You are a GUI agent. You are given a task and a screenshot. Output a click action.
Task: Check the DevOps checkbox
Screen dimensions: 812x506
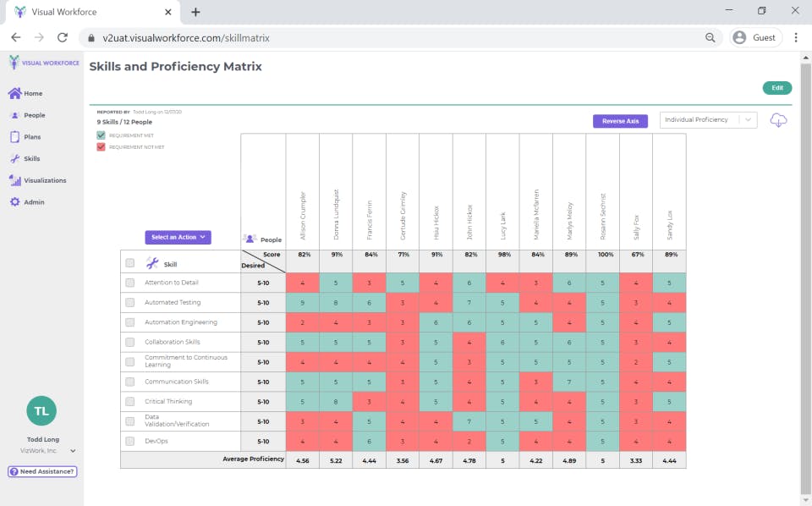130,441
